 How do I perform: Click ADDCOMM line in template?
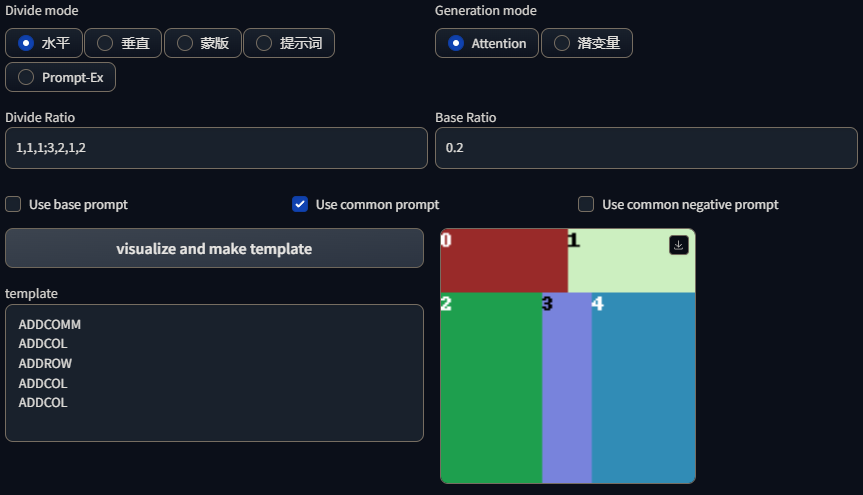[x=50, y=324]
